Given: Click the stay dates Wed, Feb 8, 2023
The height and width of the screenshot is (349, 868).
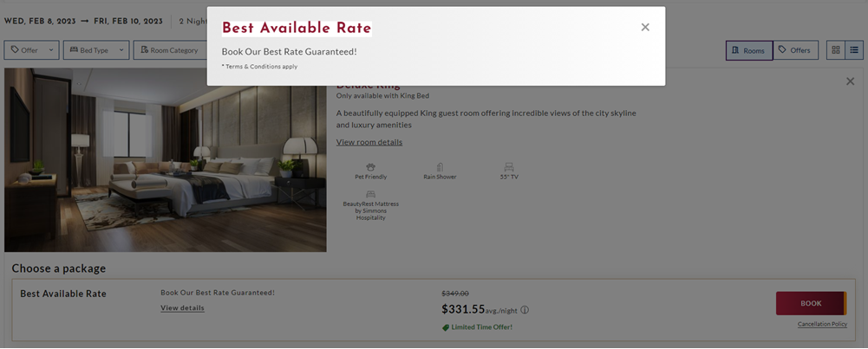Looking at the screenshot, I should pyautogui.click(x=40, y=22).
